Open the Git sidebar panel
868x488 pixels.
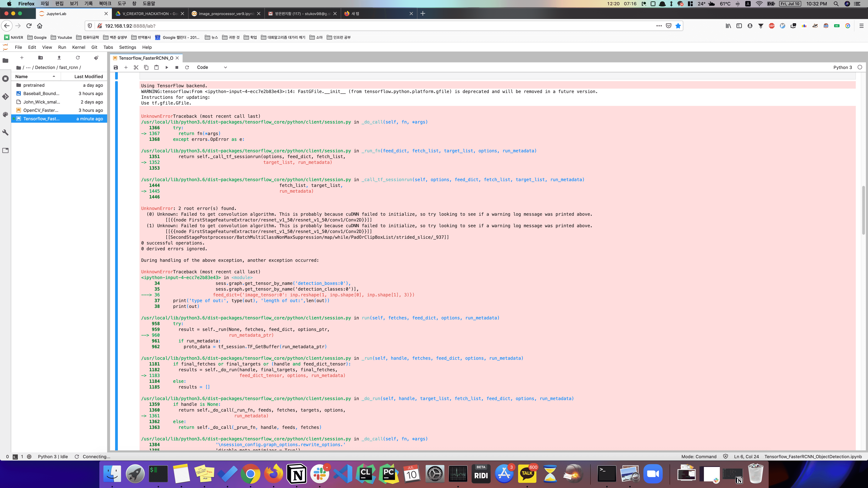(5, 97)
